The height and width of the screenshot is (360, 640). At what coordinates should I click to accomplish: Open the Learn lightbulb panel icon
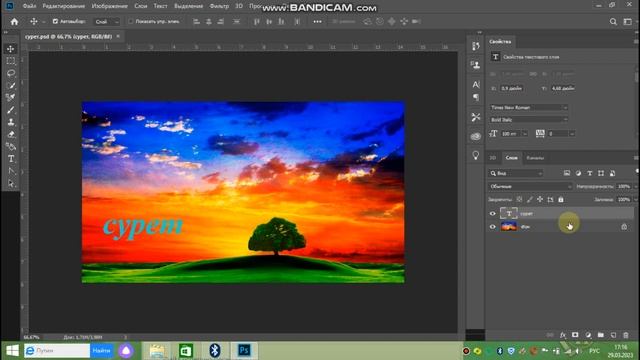click(x=476, y=155)
